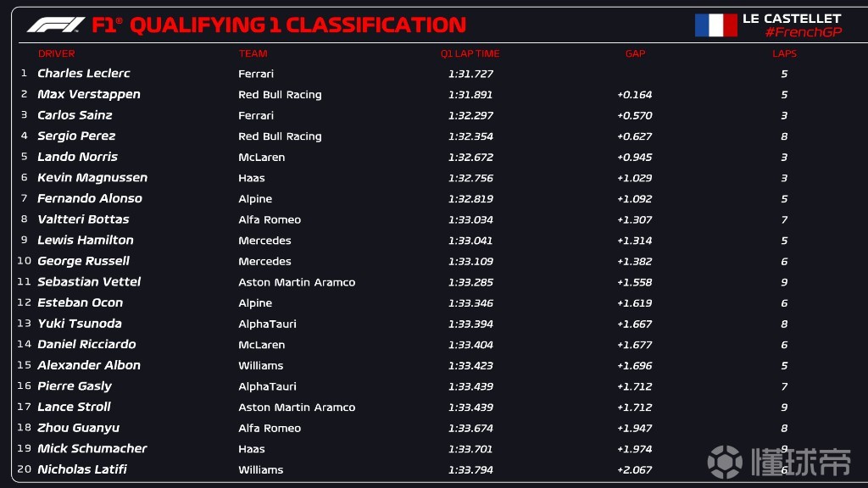Click the TEAM column header
The height and width of the screenshot is (488, 868).
click(x=253, y=53)
